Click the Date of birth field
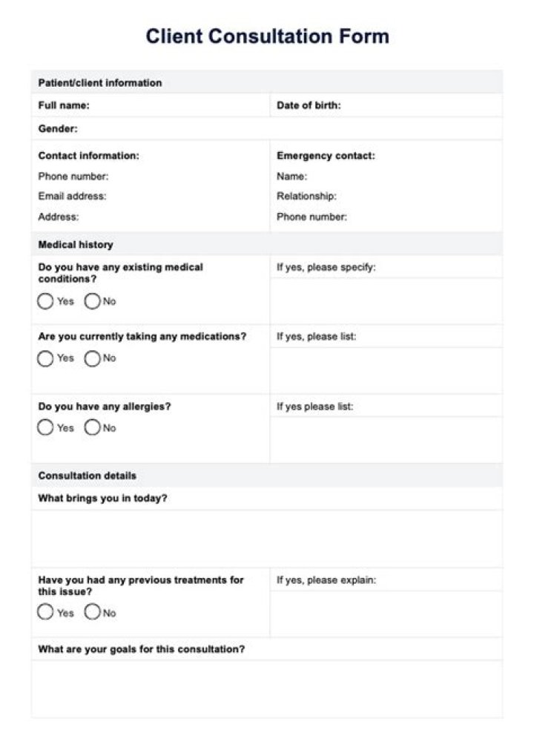Viewport: 534px width, 756px height. (419, 105)
